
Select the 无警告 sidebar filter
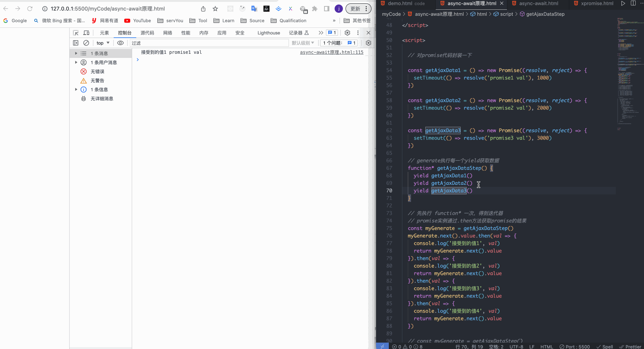[x=97, y=80]
